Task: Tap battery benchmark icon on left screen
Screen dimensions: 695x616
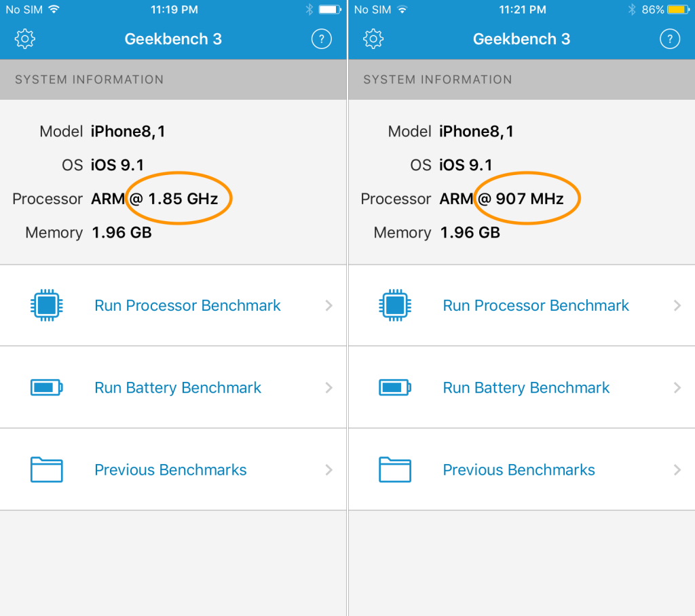Action: coord(46,387)
